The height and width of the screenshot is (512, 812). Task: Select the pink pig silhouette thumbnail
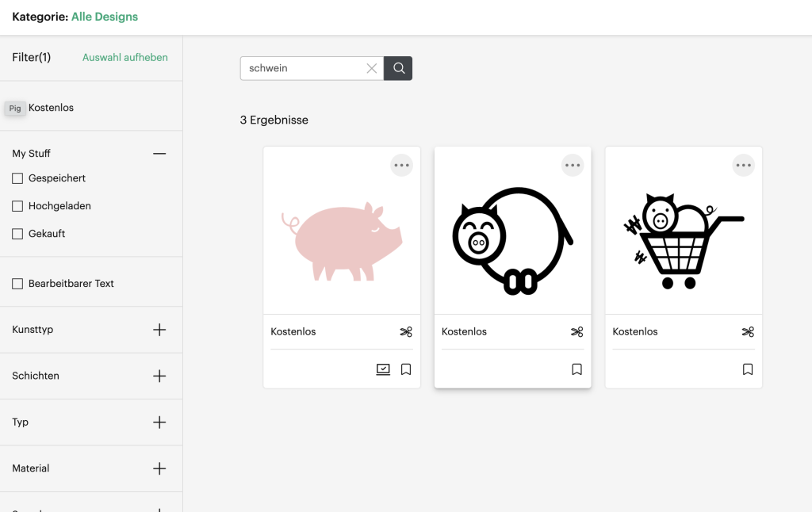[342, 241]
